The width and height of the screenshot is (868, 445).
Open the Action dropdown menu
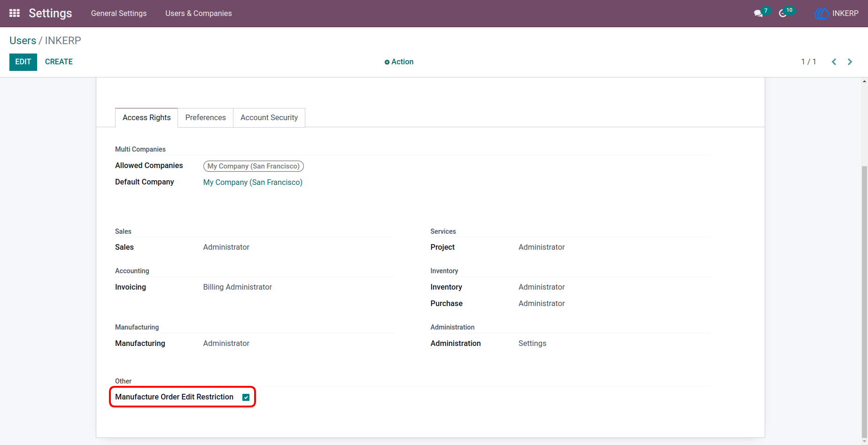coord(399,61)
